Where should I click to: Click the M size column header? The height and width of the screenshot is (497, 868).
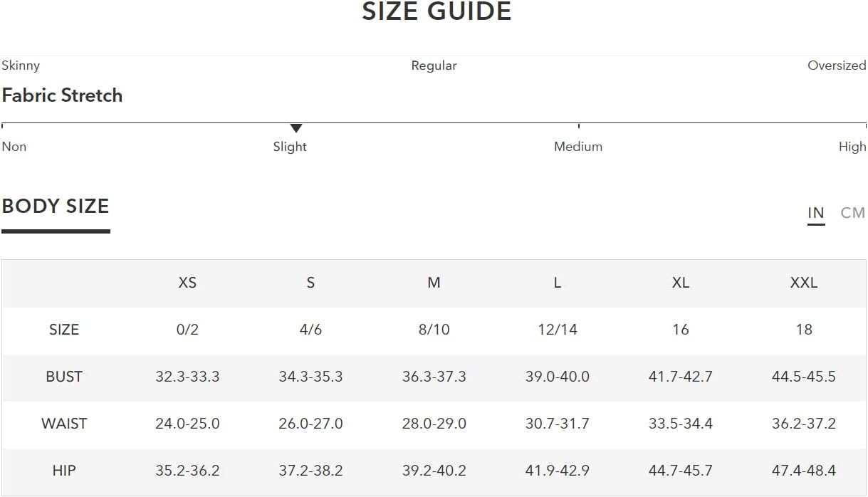pos(434,283)
